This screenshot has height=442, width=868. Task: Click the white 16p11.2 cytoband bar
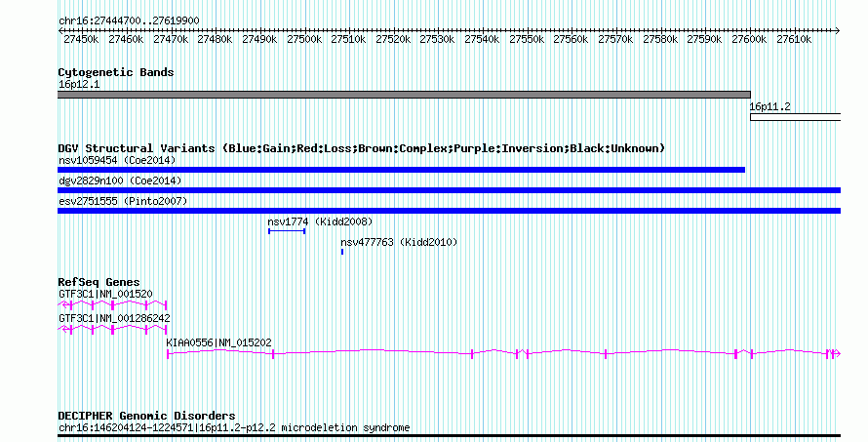796,117
